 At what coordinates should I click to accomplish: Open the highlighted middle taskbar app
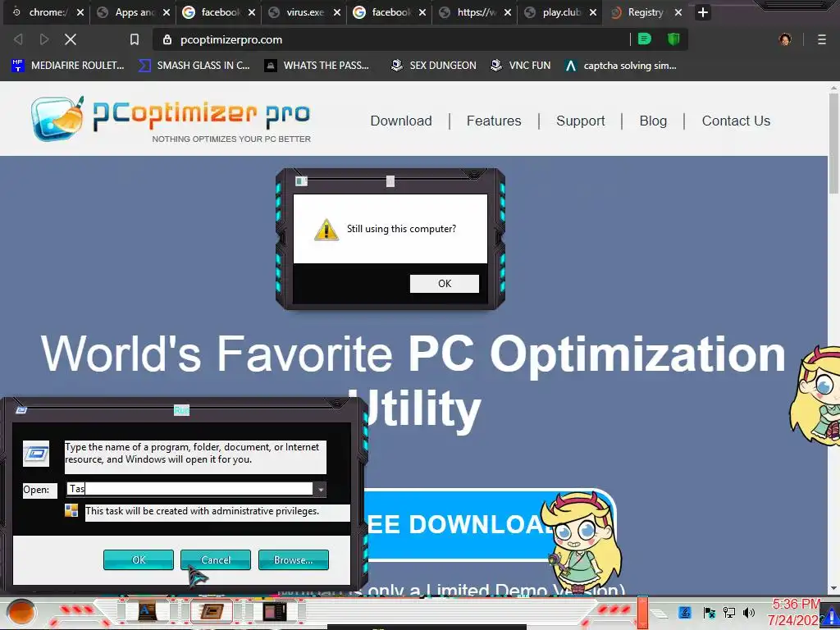click(x=211, y=611)
